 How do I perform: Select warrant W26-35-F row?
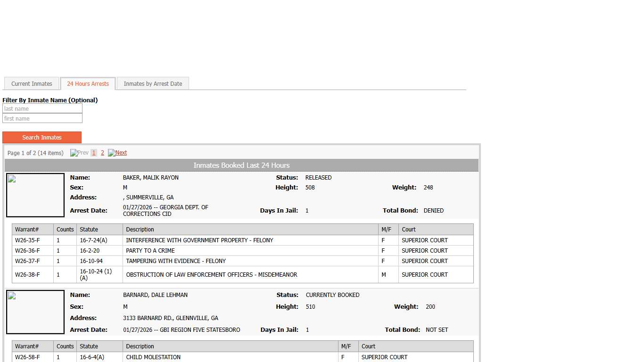27,240
